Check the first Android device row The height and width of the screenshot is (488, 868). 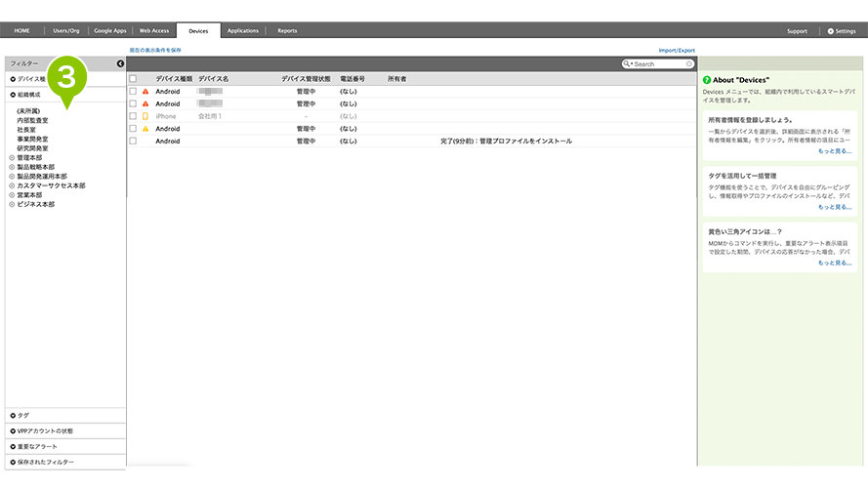tap(133, 92)
